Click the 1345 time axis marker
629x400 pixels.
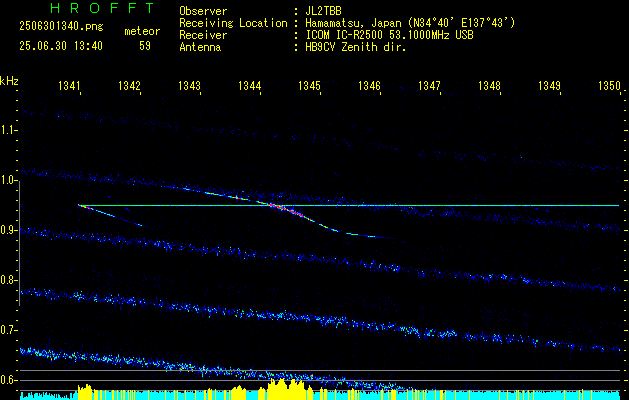click(x=309, y=85)
